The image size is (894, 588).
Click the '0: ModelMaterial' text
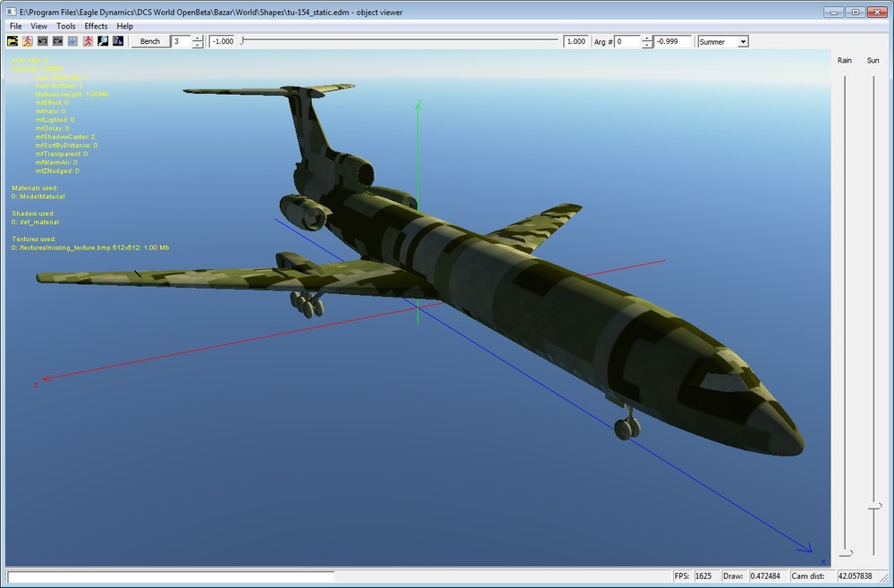point(38,197)
